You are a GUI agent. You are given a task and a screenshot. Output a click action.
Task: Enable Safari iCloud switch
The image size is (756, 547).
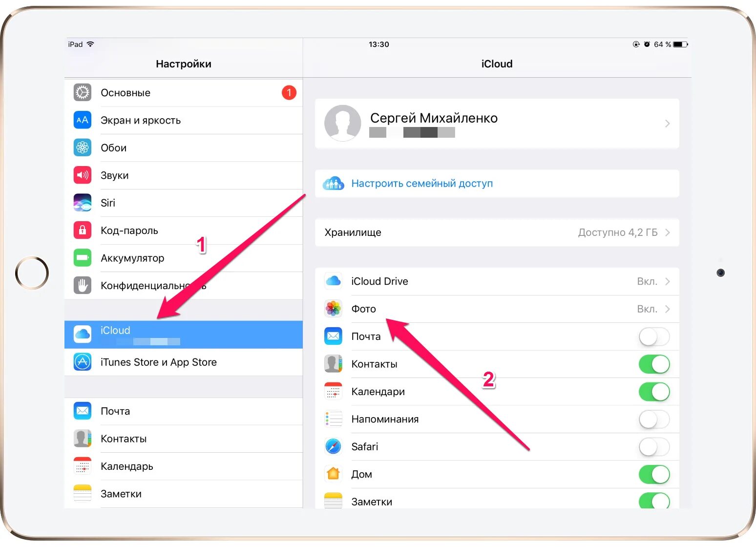[654, 446]
